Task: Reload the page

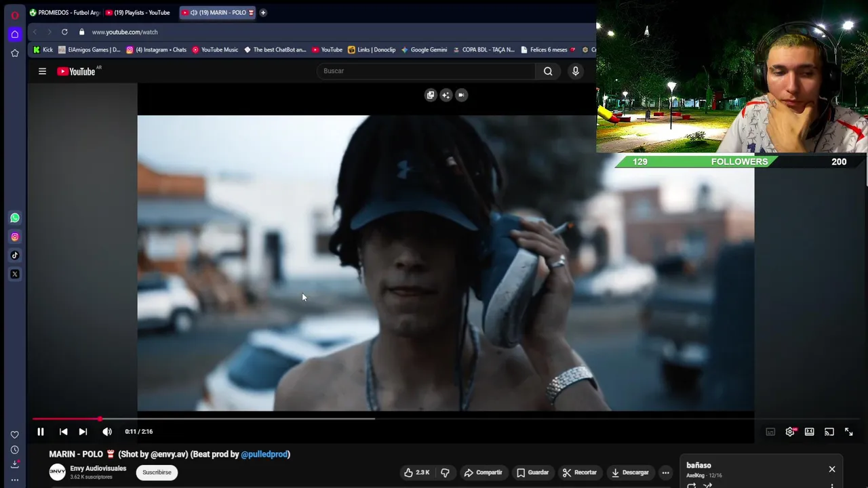Action: [64, 32]
